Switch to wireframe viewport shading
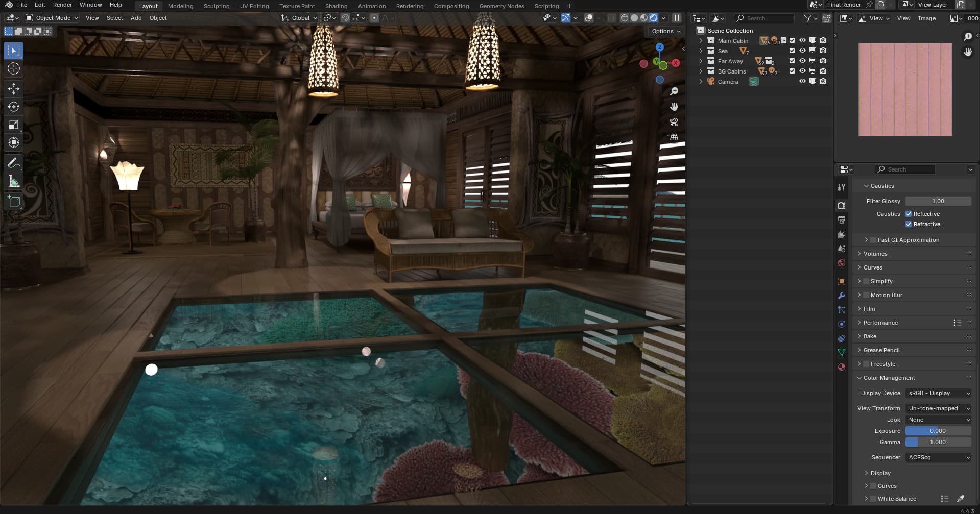The image size is (980, 514). pyautogui.click(x=624, y=18)
